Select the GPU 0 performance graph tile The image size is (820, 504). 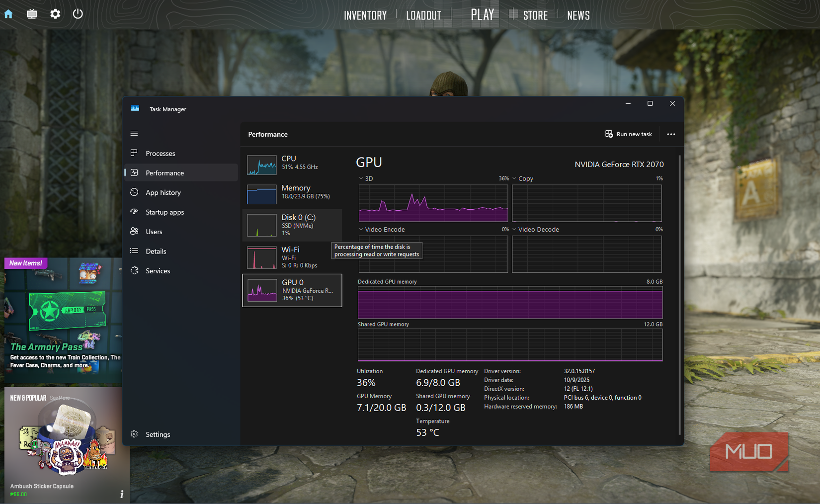pos(292,290)
